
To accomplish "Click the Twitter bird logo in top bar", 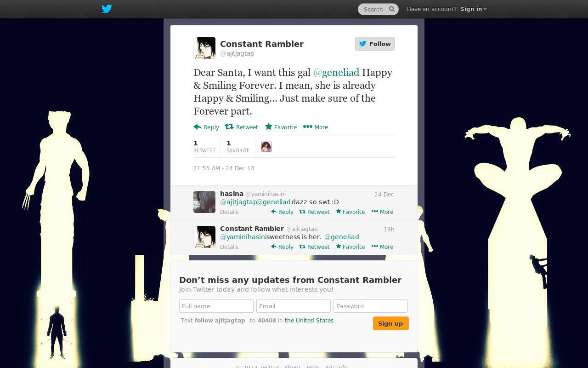I will coord(107,9).
